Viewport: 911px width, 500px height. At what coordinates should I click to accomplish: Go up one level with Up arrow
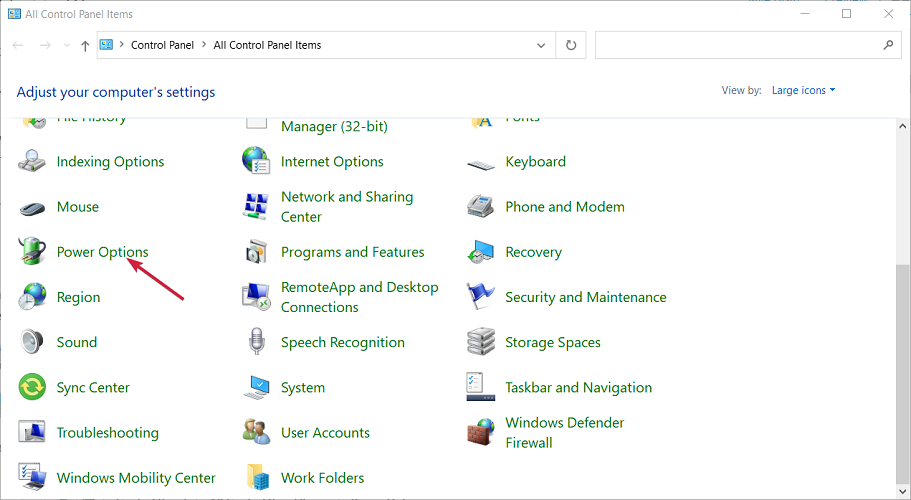[85, 45]
